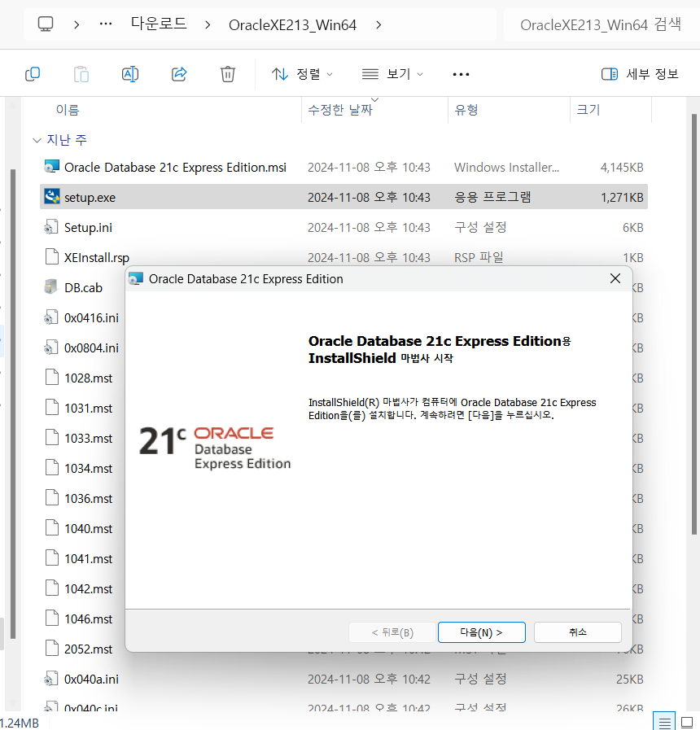Screen dimensions: 700x730
Task: Select the 1040.mst file
Action: [x=88, y=529]
